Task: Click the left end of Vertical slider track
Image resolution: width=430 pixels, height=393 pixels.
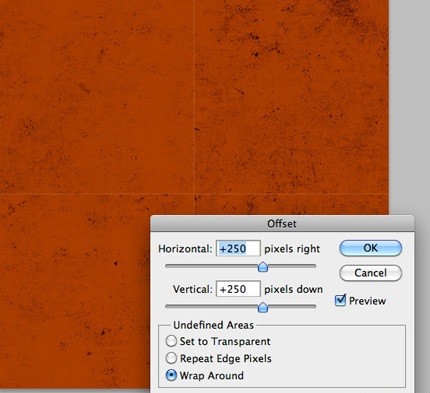Action: click(x=168, y=306)
